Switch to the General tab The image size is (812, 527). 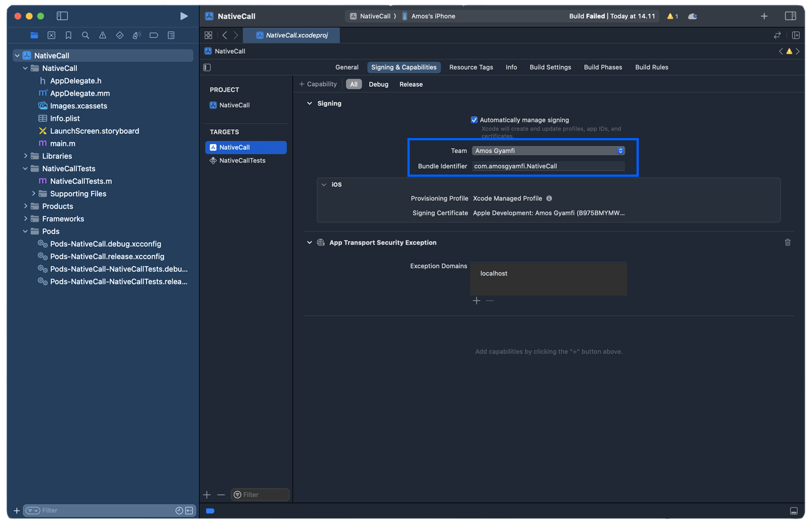click(x=346, y=67)
